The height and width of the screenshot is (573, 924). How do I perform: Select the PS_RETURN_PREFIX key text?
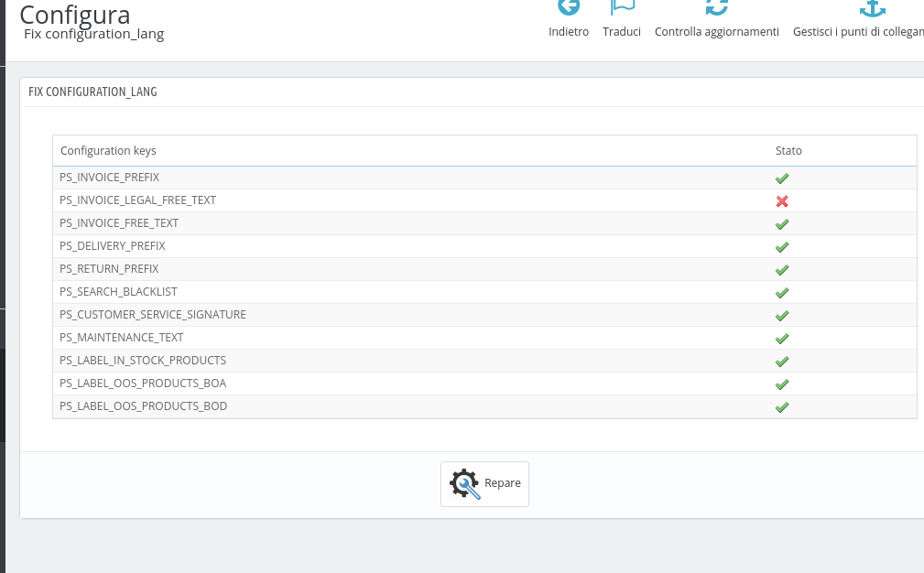point(109,269)
